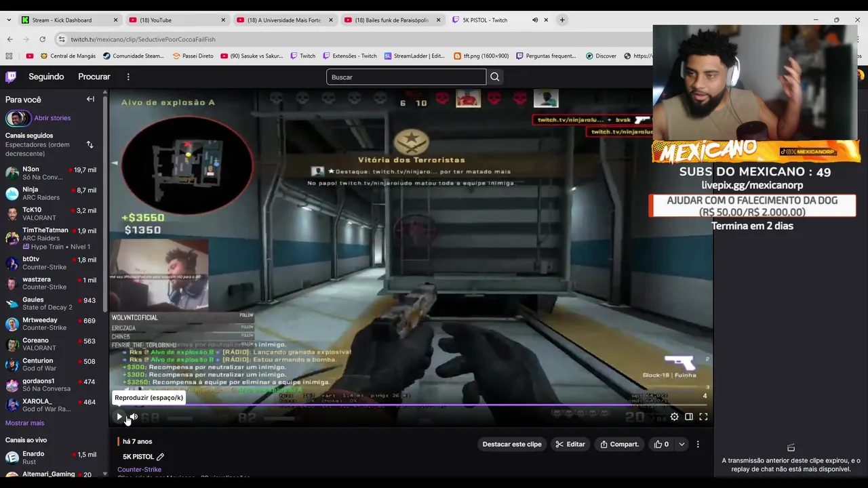The height and width of the screenshot is (488, 868).
Task: Click the Editar clip button
Action: click(570, 445)
